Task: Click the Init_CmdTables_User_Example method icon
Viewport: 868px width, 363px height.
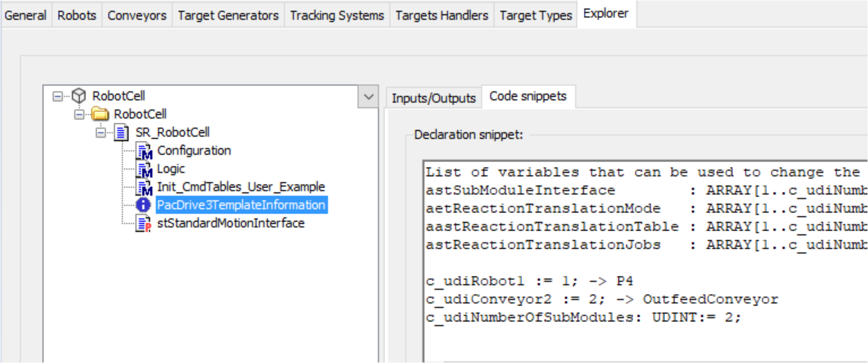Action: pos(144,187)
